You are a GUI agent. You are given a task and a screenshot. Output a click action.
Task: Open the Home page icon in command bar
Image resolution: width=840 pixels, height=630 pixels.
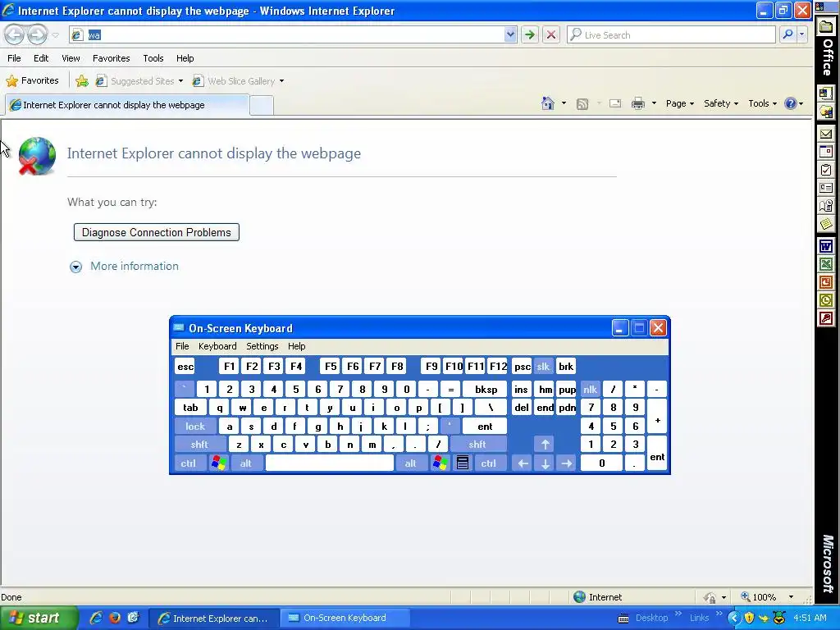[x=547, y=103]
